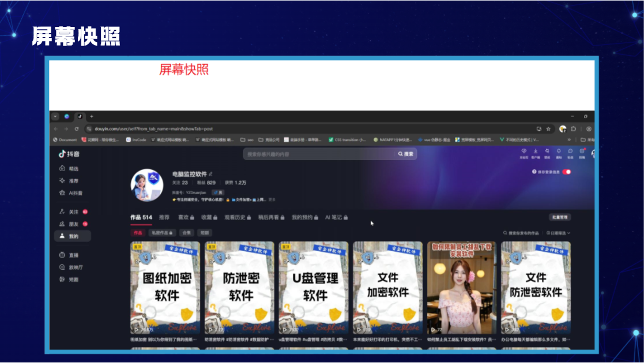Switch to the 喜欢 tab

(186, 217)
